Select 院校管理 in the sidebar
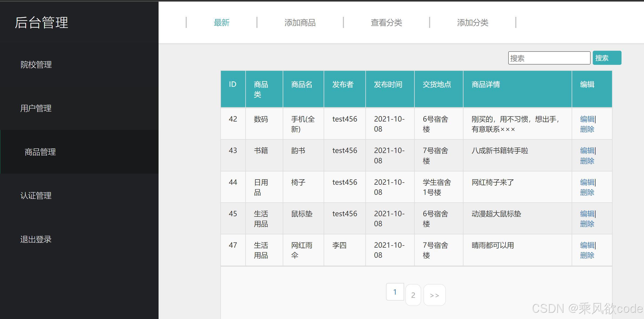The width and height of the screenshot is (644, 319). [x=36, y=65]
